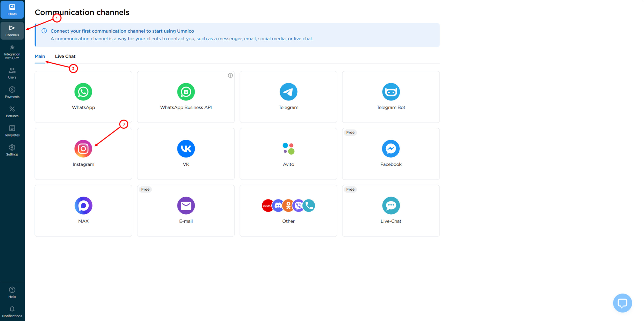Select the Channels sidebar icon
644x321 pixels.
coord(12,31)
